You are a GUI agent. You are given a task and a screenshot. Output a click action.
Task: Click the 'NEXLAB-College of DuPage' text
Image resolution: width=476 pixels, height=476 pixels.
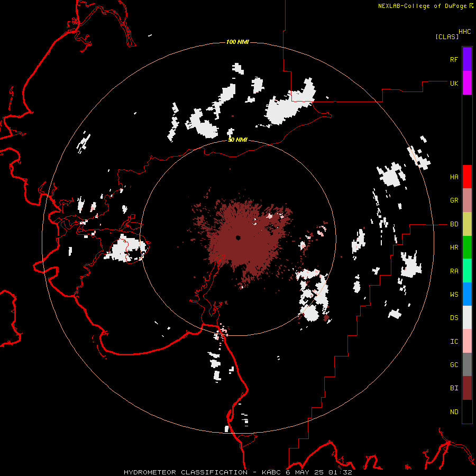coord(422,6)
